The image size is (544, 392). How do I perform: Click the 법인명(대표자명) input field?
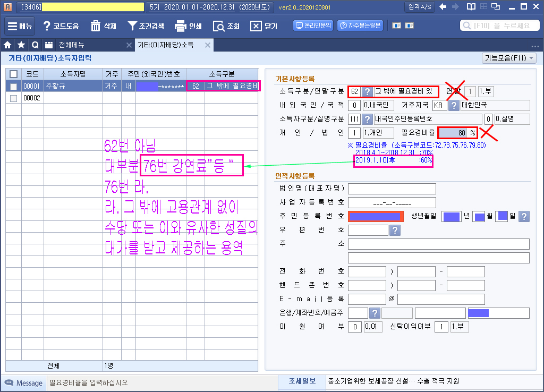click(392, 189)
